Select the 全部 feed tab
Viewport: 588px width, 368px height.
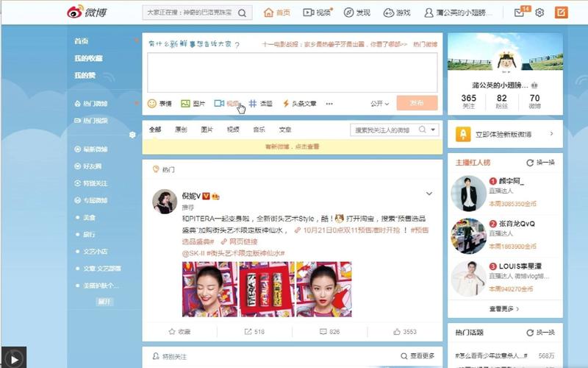click(x=155, y=130)
